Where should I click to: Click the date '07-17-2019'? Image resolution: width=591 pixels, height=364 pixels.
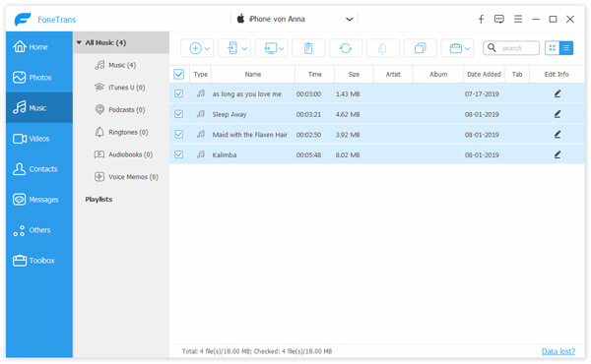click(482, 93)
